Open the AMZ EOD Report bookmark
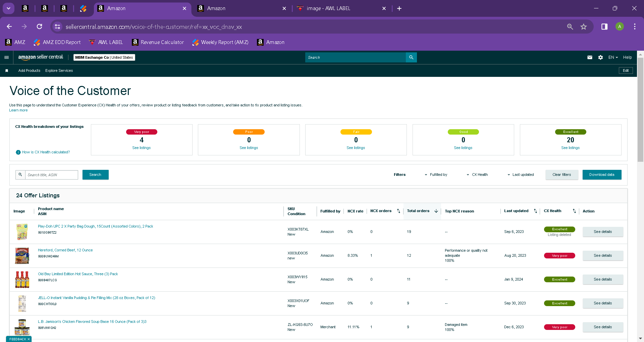 [x=57, y=42]
